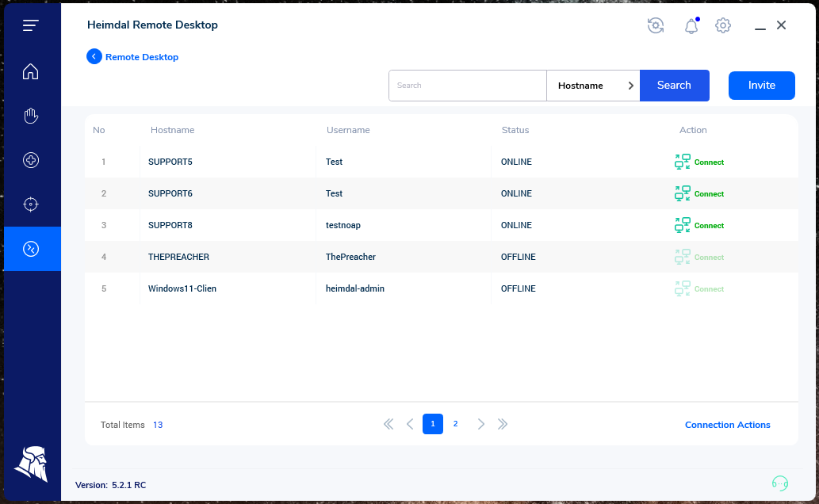Select hostname SUPPORT6 cell
Image resolution: width=819 pixels, height=504 pixels.
pos(170,194)
